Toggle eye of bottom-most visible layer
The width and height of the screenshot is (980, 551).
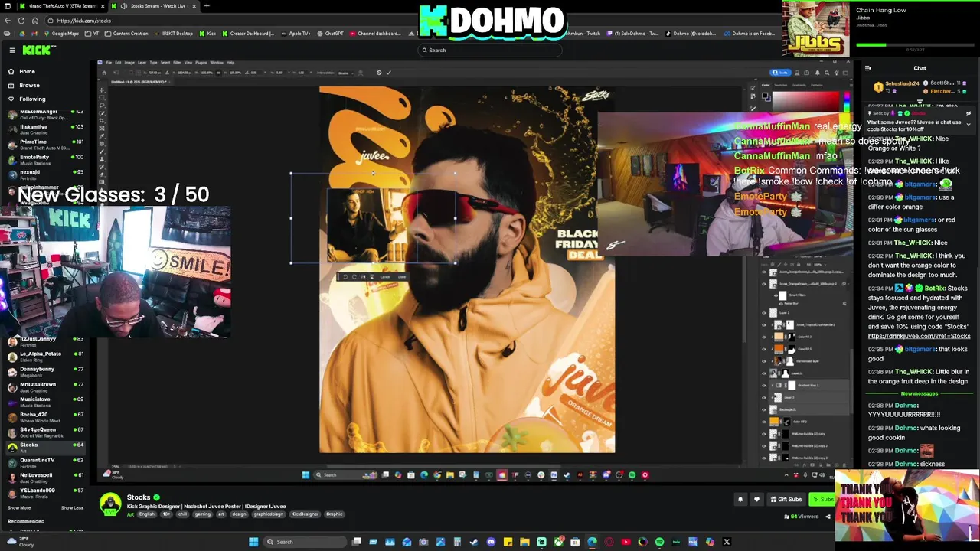pos(763,457)
